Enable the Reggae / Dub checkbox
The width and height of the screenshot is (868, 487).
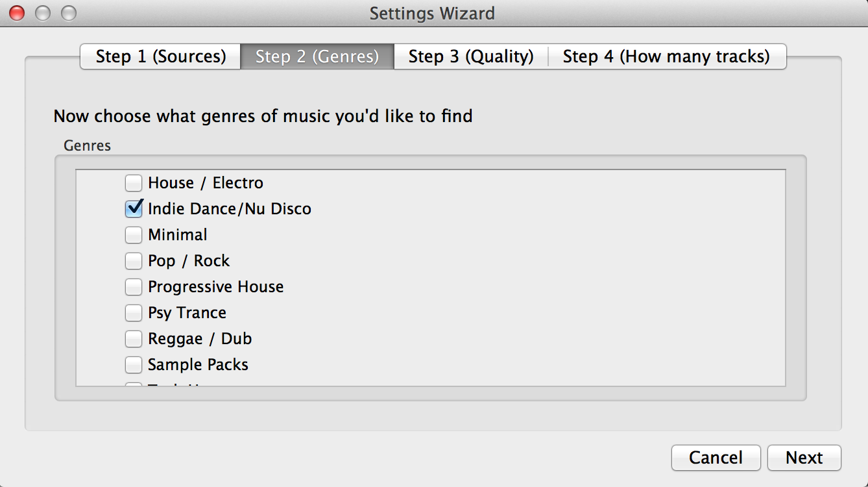(134, 339)
